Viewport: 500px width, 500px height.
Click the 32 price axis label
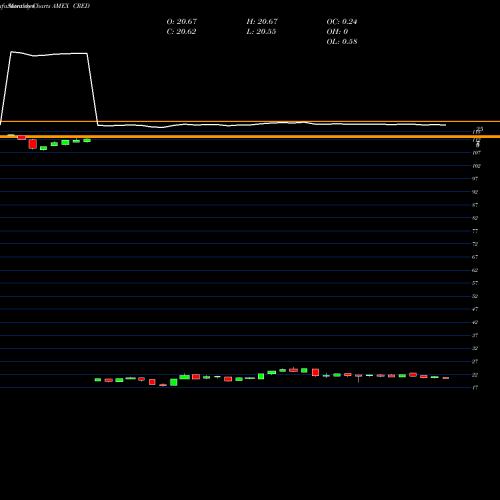click(475, 348)
